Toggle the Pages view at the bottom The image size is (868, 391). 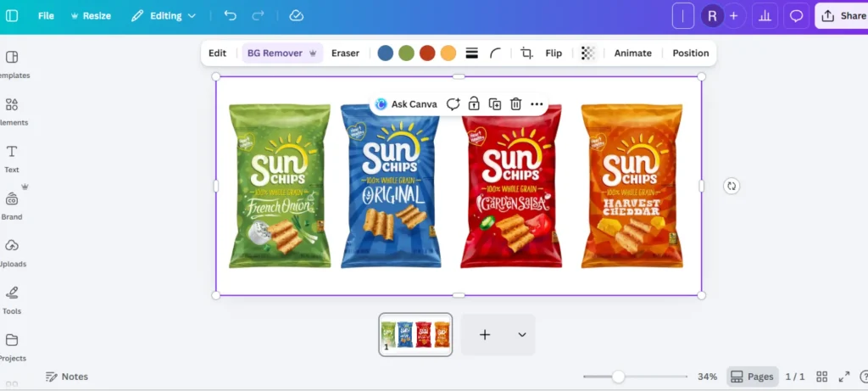point(752,377)
